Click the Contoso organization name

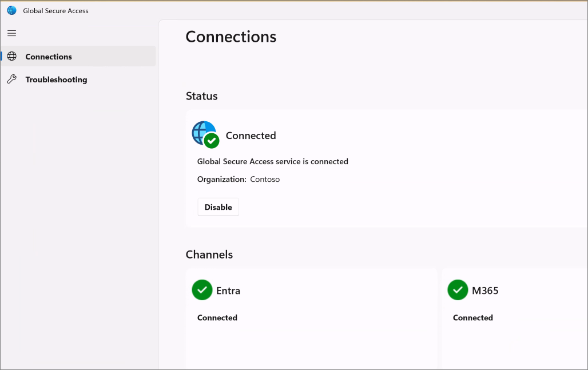click(x=265, y=179)
